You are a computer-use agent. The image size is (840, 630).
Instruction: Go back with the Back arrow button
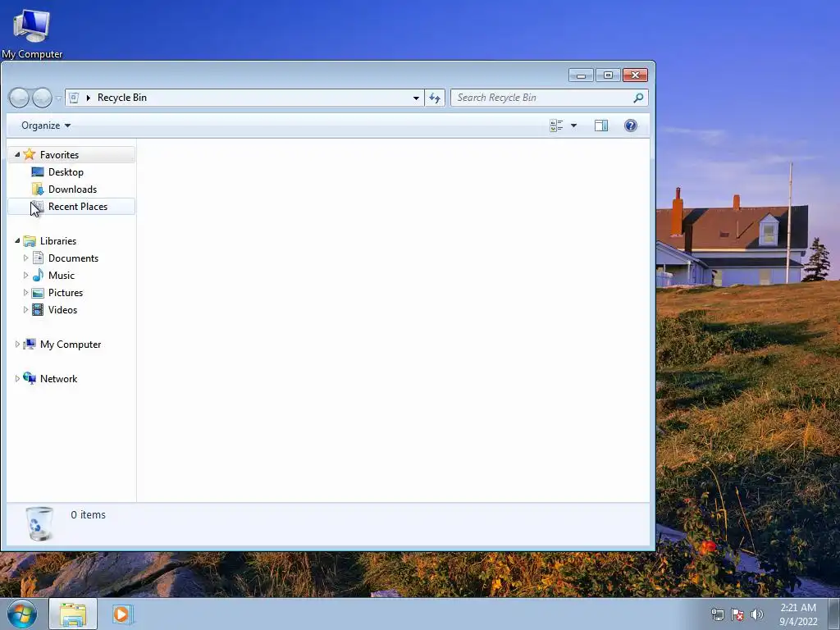[19, 98]
